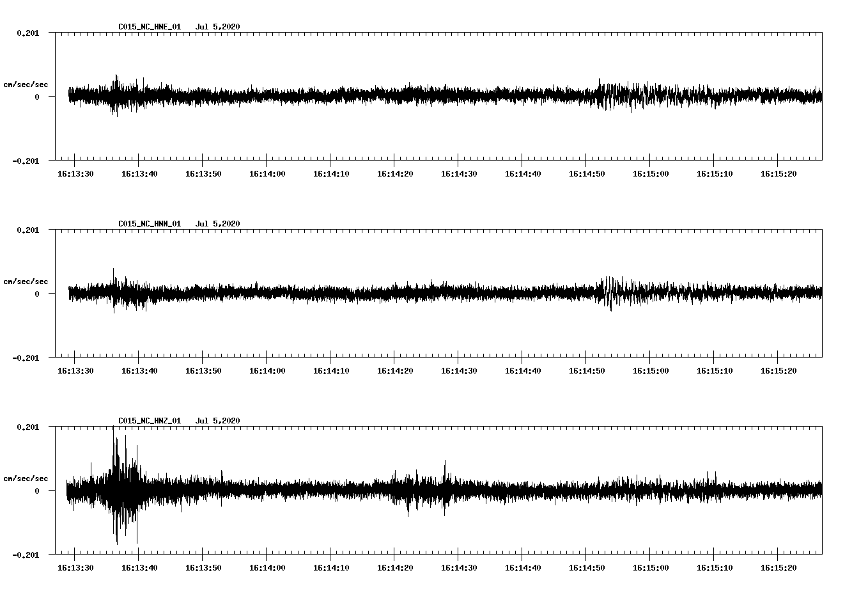The image size is (868, 591).
Task: Select the 16:14:00 time label on HNE plot
Action: pyautogui.click(x=267, y=174)
